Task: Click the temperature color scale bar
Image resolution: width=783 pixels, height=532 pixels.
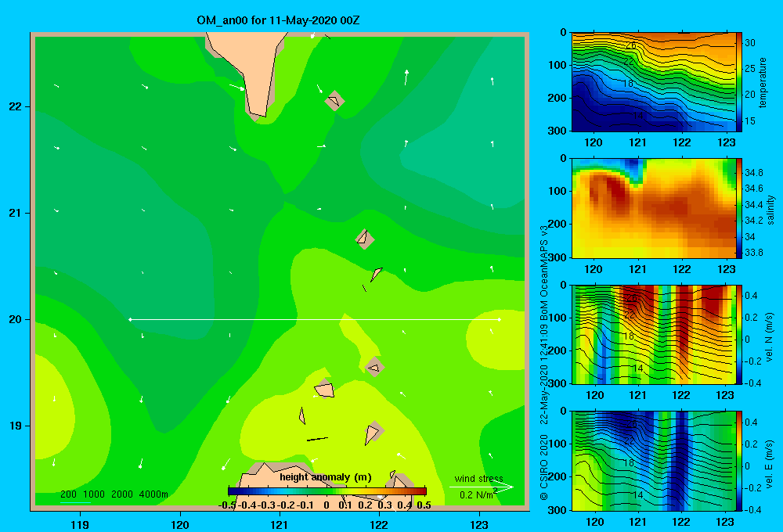Action: (739, 82)
